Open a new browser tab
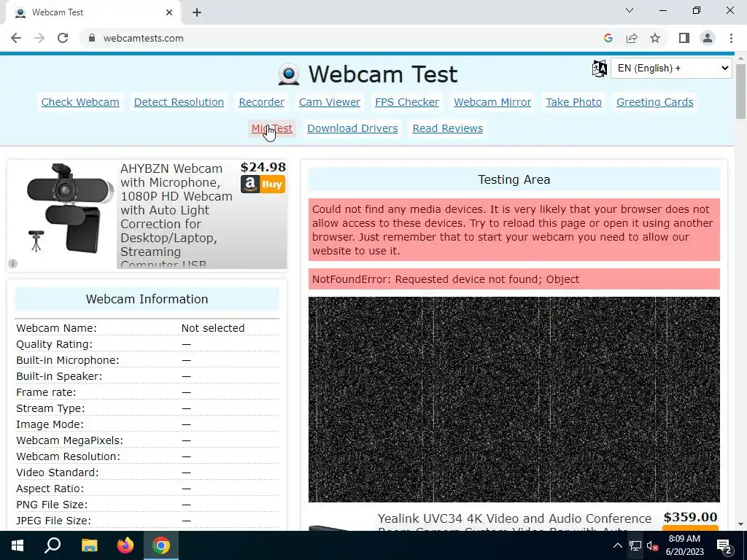Image resolution: width=747 pixels, height=560 pixels. [197, 12]
